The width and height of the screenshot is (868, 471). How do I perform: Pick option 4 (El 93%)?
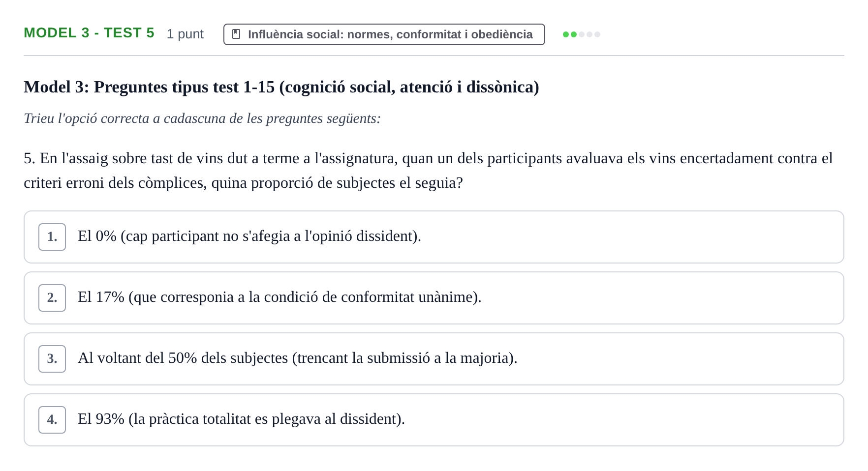tap(434, 420)
